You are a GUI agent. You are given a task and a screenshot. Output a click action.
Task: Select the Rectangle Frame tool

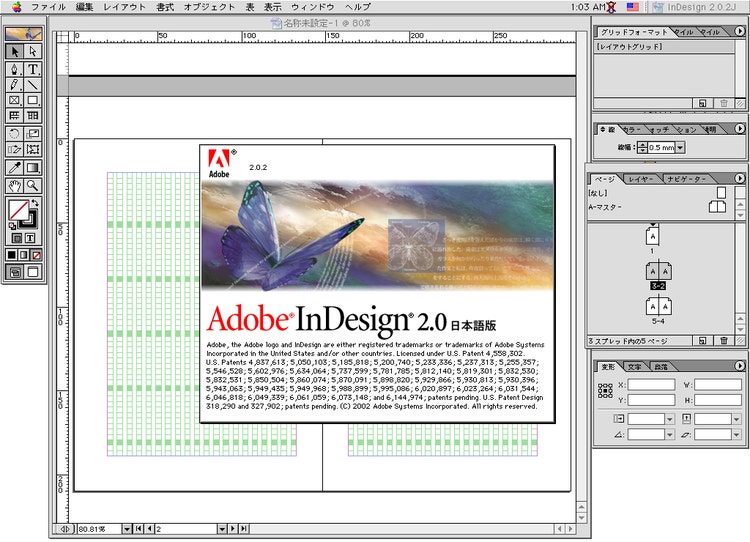(14, 100)
